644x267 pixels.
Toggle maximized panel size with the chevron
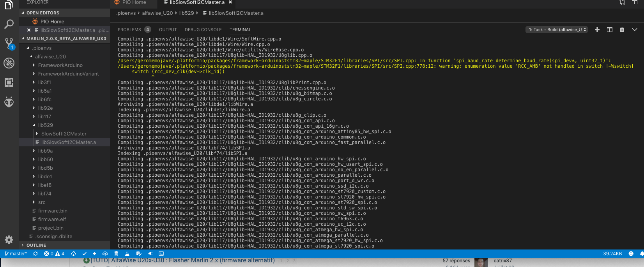coord(634,30)
